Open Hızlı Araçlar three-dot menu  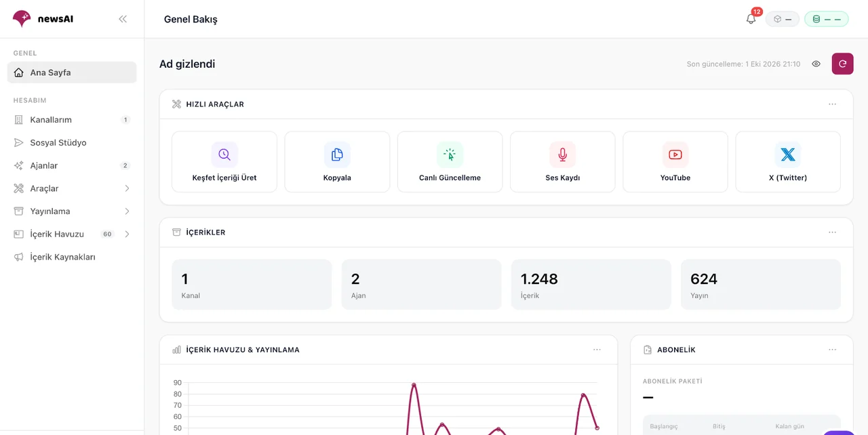click(x=832, y=104)
